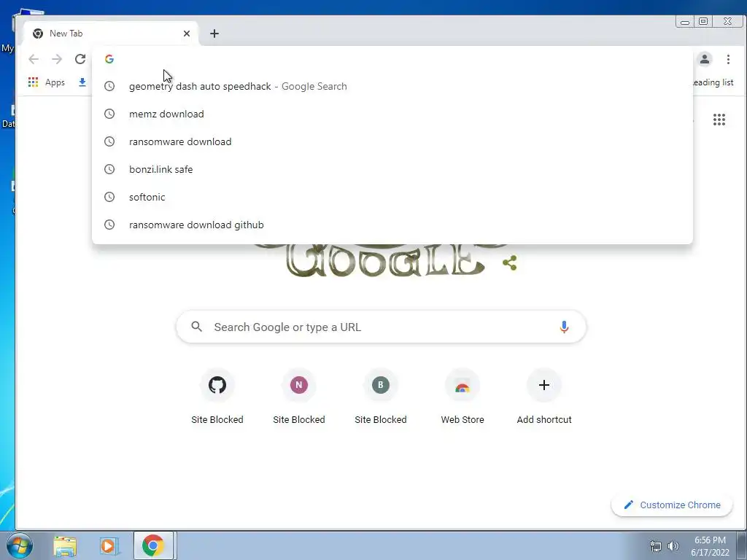Choose suggestion ransomware download github

pyautogui.click(x=392, y=225)
